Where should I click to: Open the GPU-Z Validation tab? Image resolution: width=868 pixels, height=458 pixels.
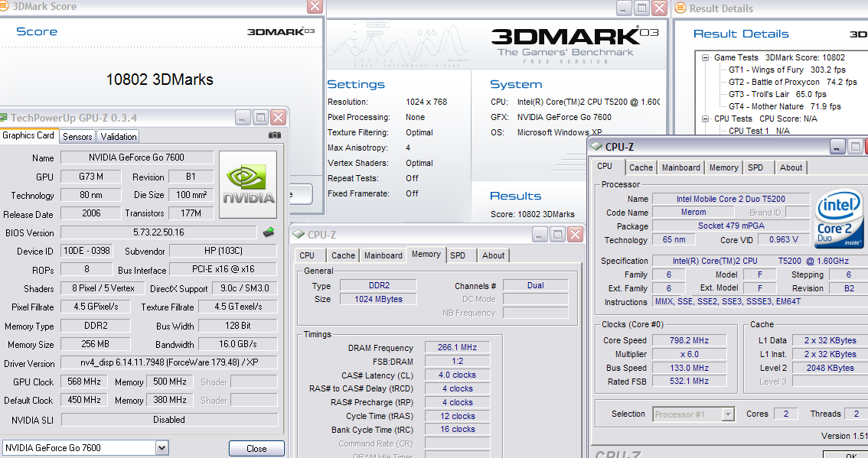point(119,137)
